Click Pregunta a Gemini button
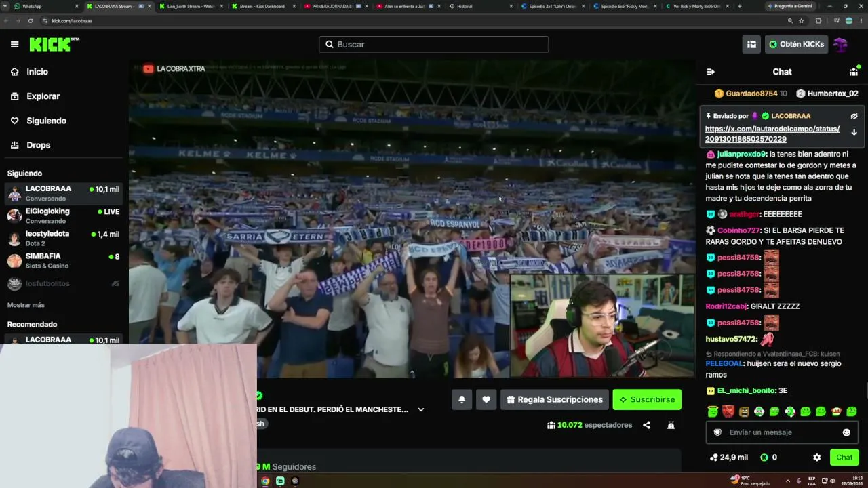The width and height of the screenshot is (868, 488). click(x=790, y=6)
